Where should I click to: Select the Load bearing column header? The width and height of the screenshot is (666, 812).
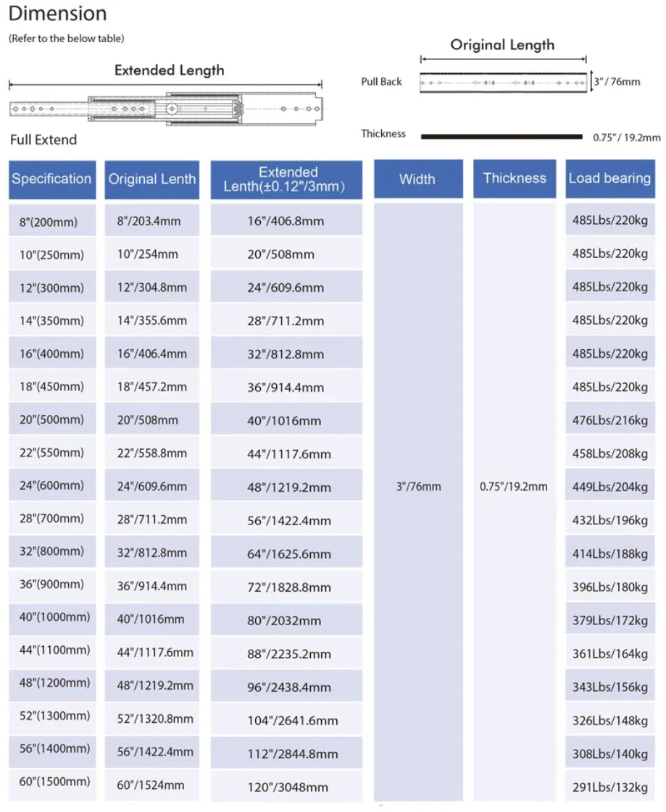click(609, 179)
